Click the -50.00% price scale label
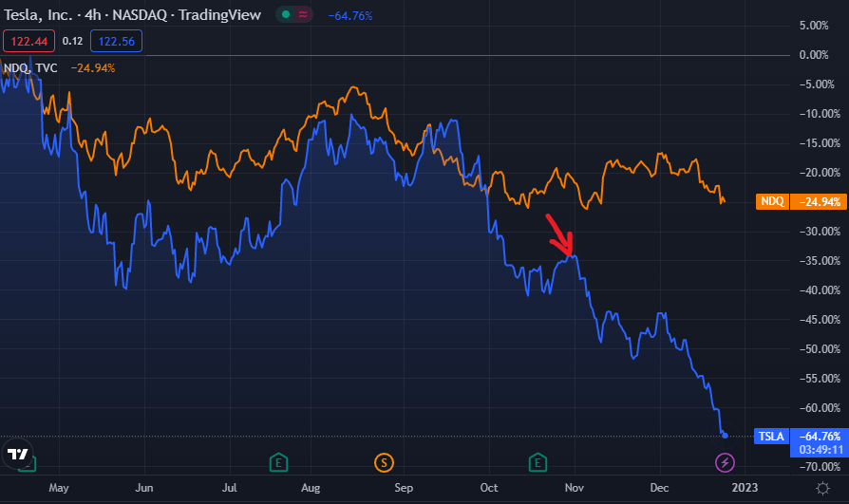Viewport: 849px width, 504px height. point(820,349)
